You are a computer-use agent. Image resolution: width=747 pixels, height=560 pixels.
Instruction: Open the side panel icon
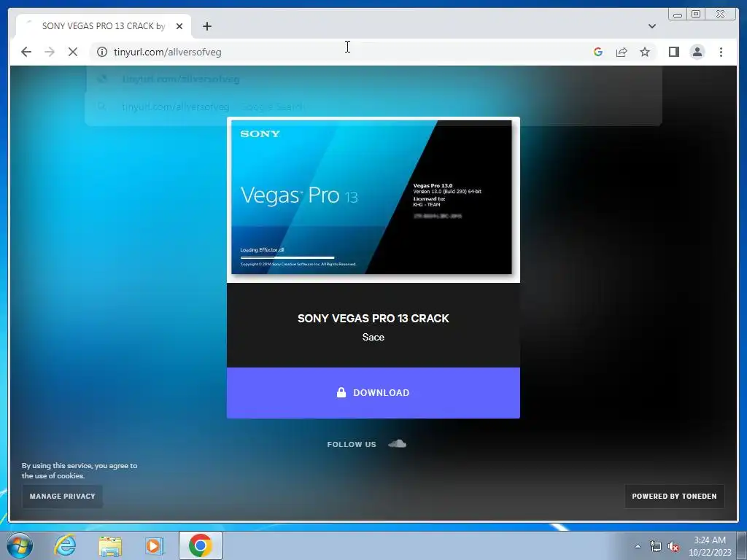click(x=673, y=52)
